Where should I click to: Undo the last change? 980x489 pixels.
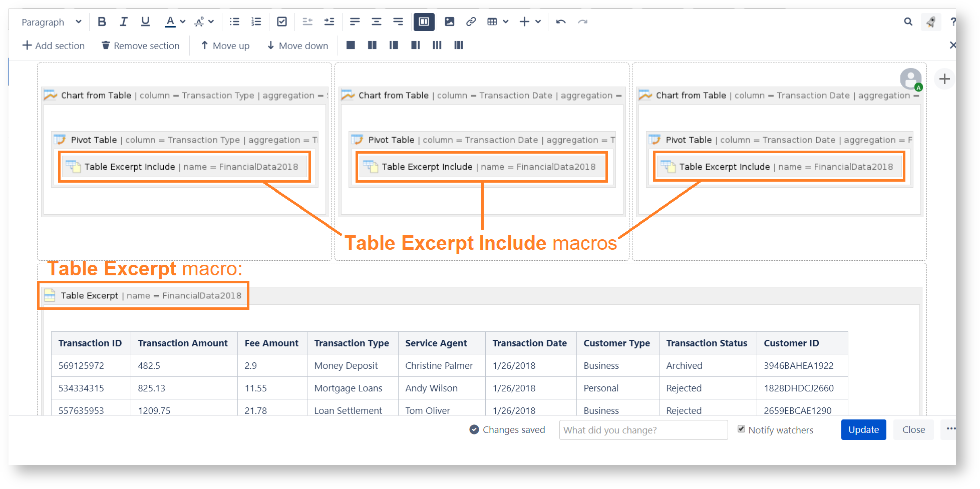coord(561,22)
